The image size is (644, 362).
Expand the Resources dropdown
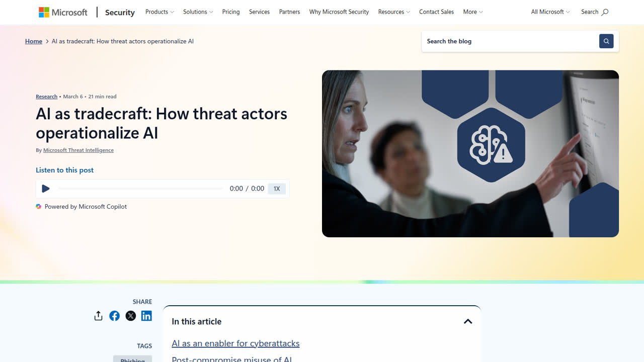coord(394,12)
